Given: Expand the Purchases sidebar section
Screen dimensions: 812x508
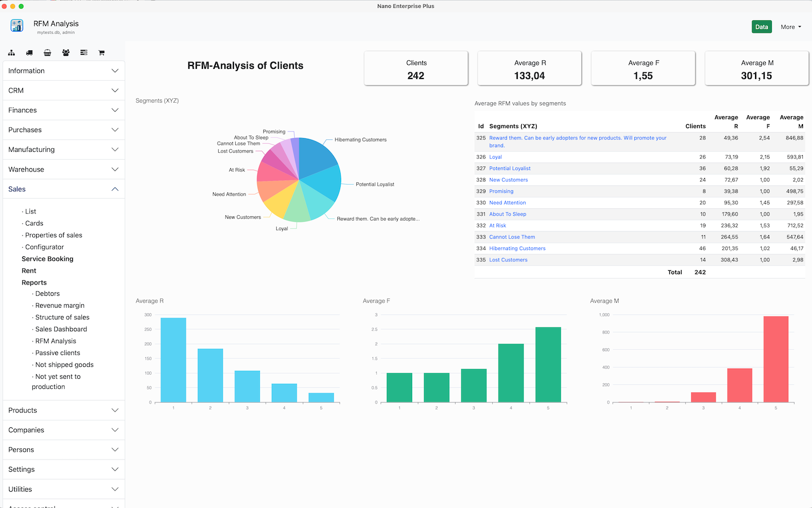Looking at the screenshot, I should click(64, 130).
